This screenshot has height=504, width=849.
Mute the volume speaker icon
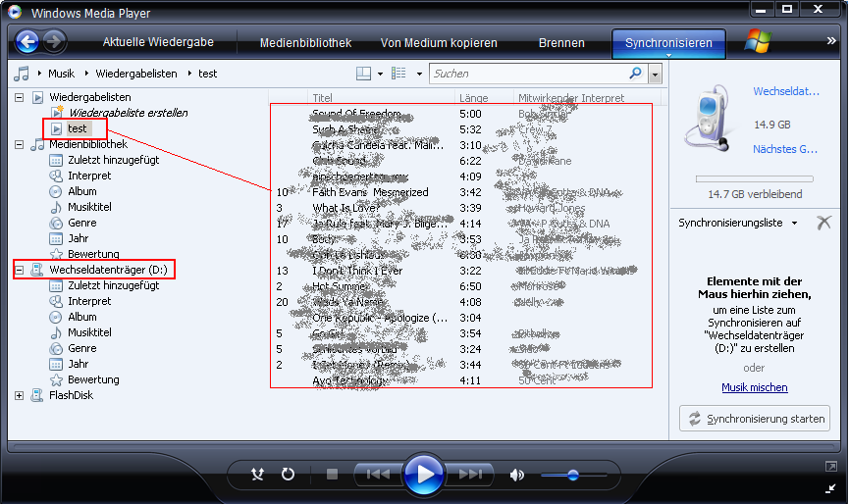[517, 475]
